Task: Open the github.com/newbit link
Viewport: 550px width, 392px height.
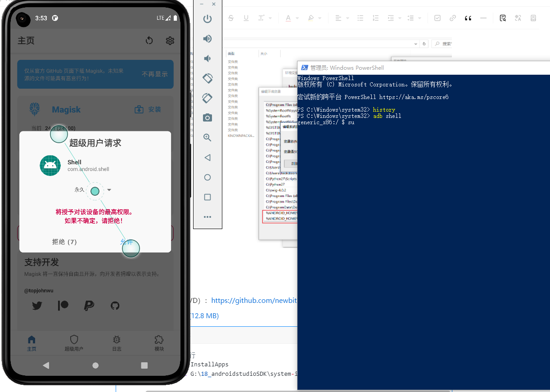Action: [254, 301]
